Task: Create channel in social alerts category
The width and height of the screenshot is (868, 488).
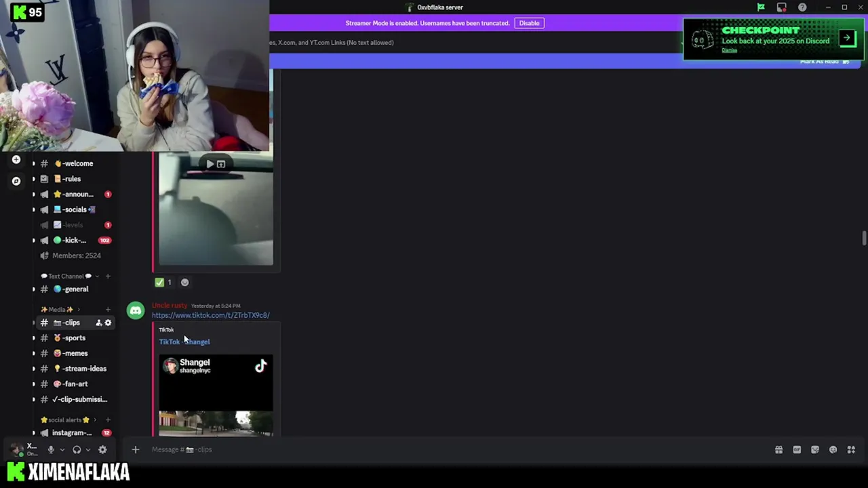Action: click(x=108, y=420)
